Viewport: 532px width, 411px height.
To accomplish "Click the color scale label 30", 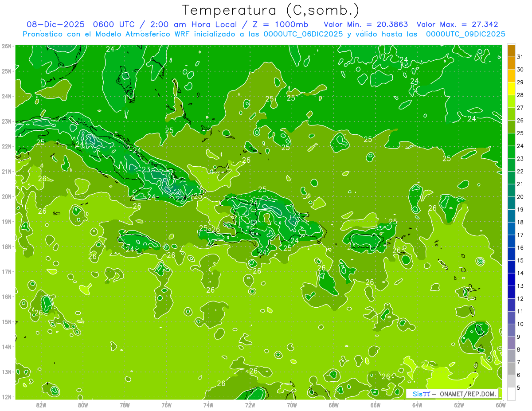I will pyautogui.click(x=520, y=70).
